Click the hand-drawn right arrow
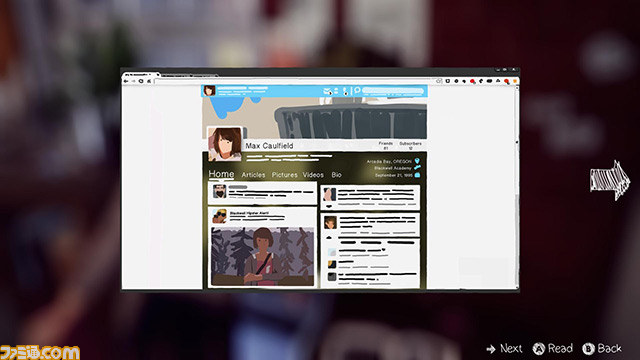The width and height of the screenshot is (640, 360). pos(610,180)
